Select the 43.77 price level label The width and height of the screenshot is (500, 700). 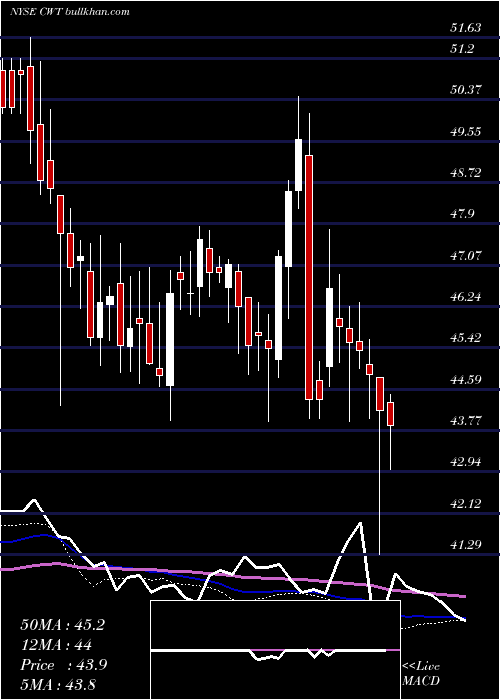(x=466, y=421)
